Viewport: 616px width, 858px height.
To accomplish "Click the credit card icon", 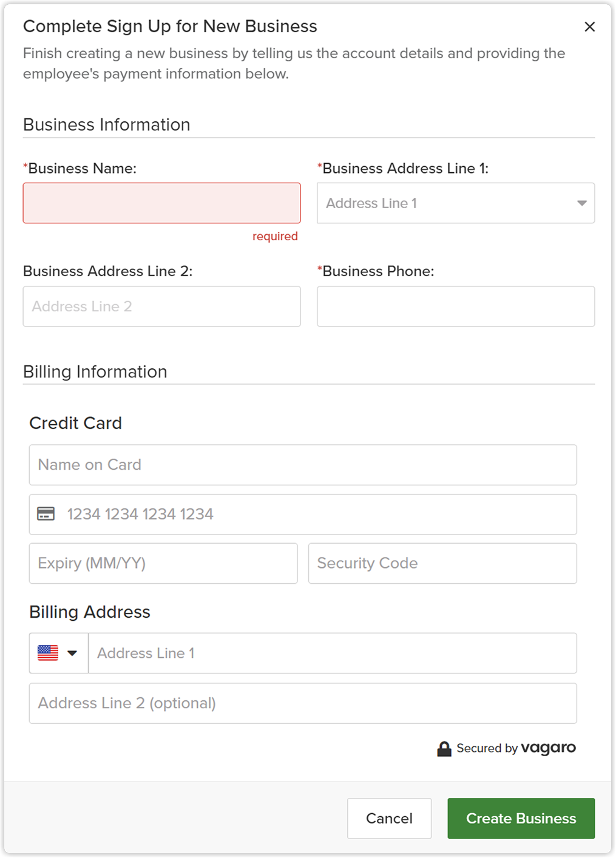I will pos(46,514).
